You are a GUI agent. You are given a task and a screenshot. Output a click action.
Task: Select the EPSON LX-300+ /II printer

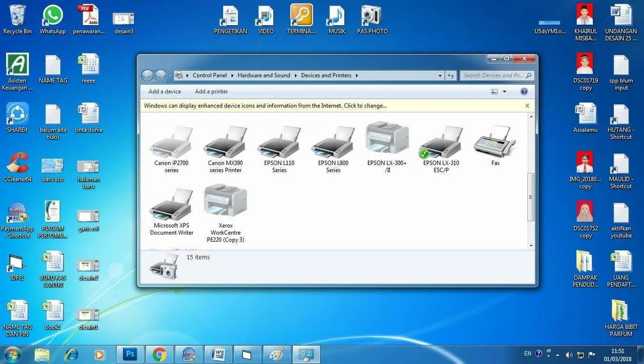point(387,147)
